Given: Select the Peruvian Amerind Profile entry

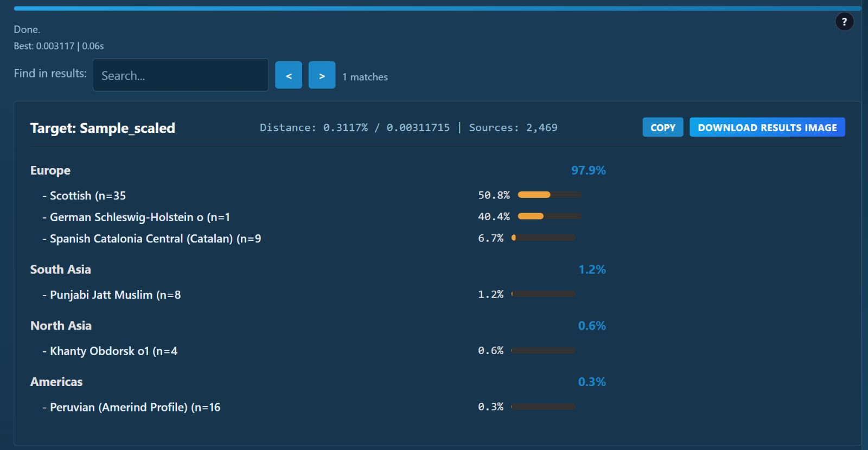Looking at the screenshot, I should [135, 407].
